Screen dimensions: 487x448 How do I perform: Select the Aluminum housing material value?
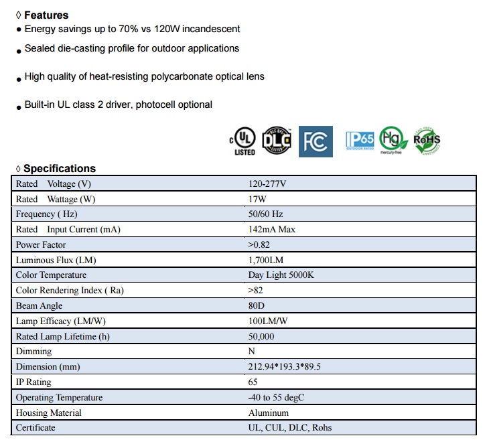(268, 413)
